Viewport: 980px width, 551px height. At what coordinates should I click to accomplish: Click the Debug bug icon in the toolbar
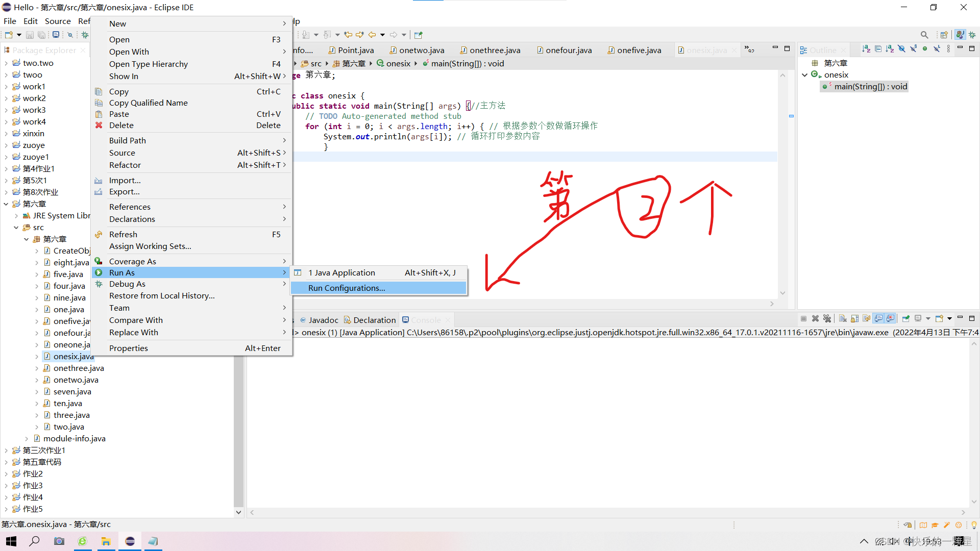pyautogui.click(x=85, y=35)
